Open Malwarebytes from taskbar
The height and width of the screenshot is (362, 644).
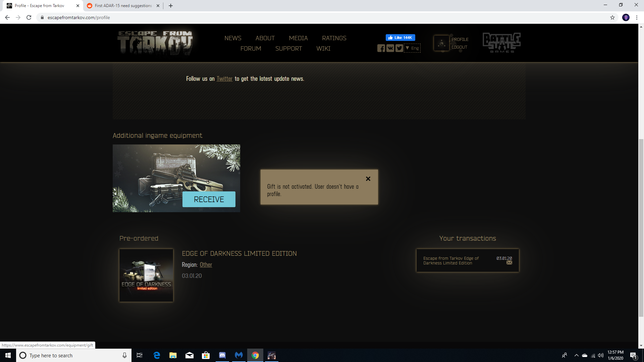(x=239, y=355)
